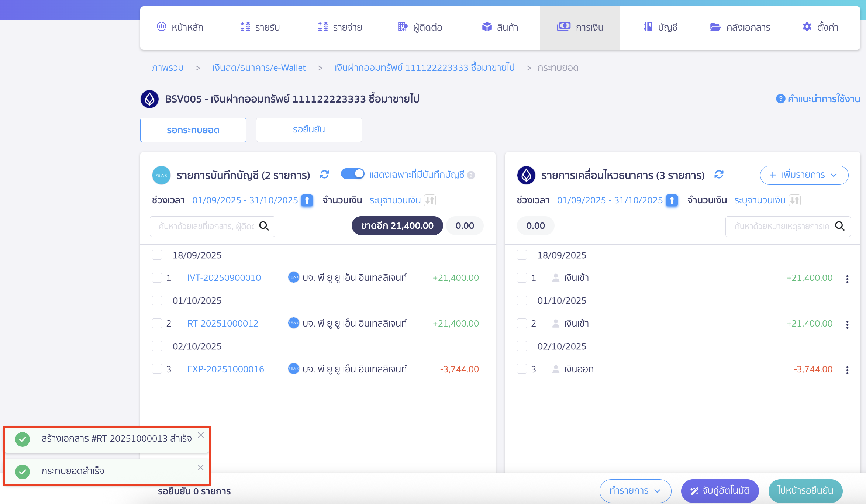Open the document link RT-20251000012
Image resolution: width=866 pixels, height=504 pixels.
tap(222, 324)
